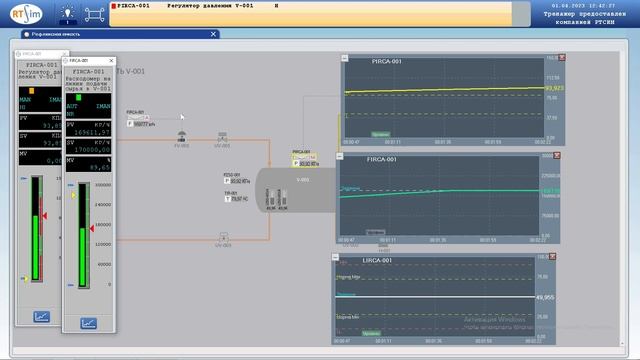This screenshot has height=360, width=640.
Task: Click the yellow setpoint pointer on PIRCA-001 bar
Action: pos(26,279)
